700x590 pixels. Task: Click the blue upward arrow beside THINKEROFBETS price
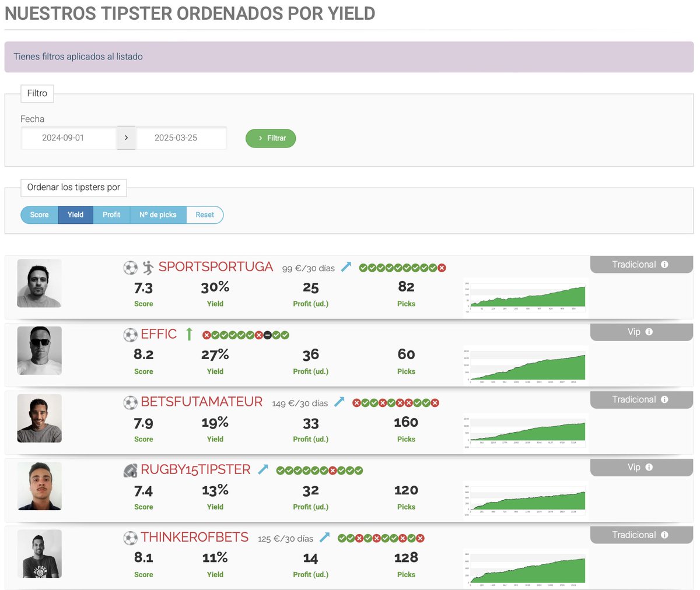[325, 536]
